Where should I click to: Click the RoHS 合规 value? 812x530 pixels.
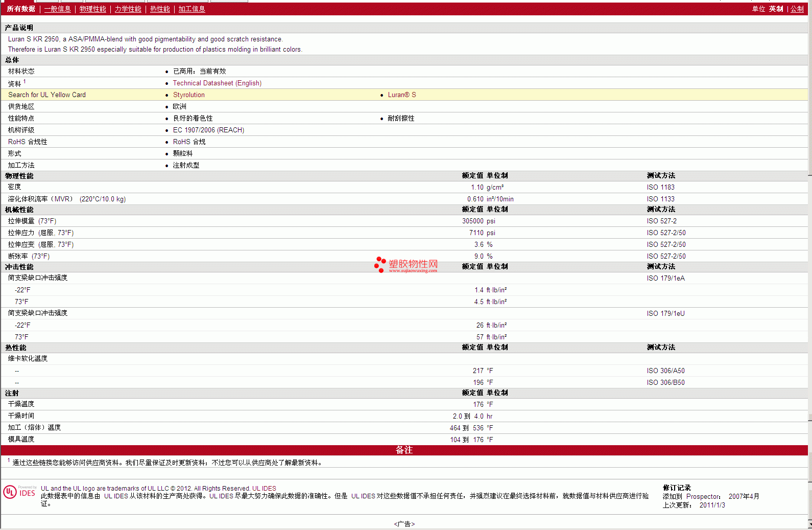coord(189,142)
